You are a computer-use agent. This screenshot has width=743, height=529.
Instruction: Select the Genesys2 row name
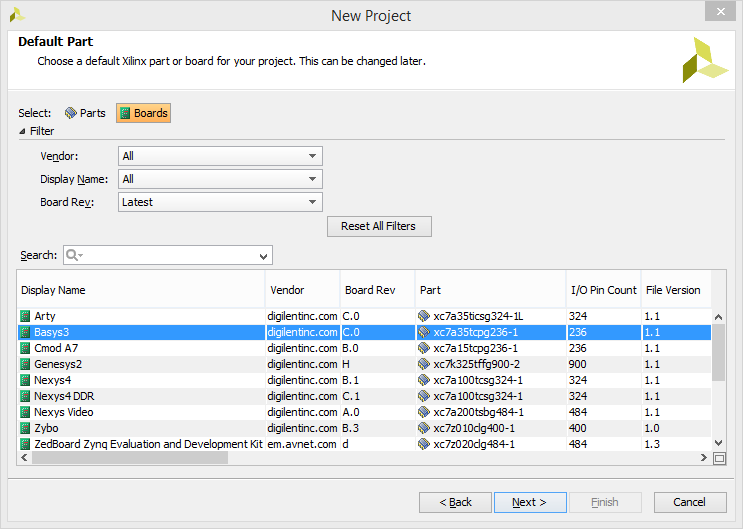click(x=58, y=364)
